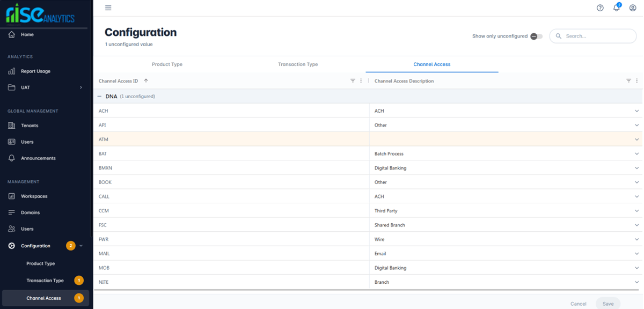Click the sort arrow beside Channel Access ID
This screenshot has height=309, width=644.
(x=146, y=81)
